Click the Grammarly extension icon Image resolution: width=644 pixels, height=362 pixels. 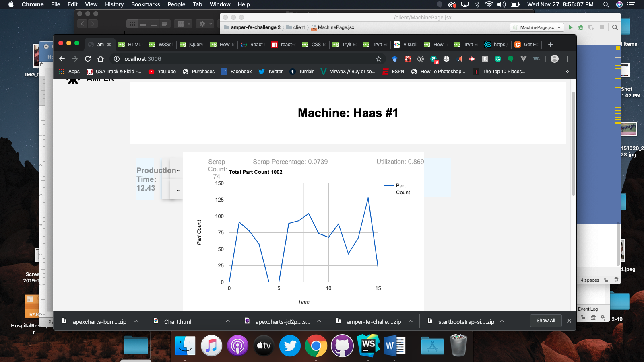498,59
